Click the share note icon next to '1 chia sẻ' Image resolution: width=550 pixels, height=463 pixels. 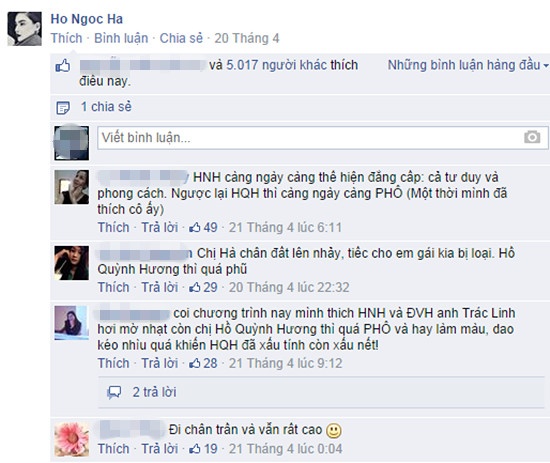(x=63, y=107)
